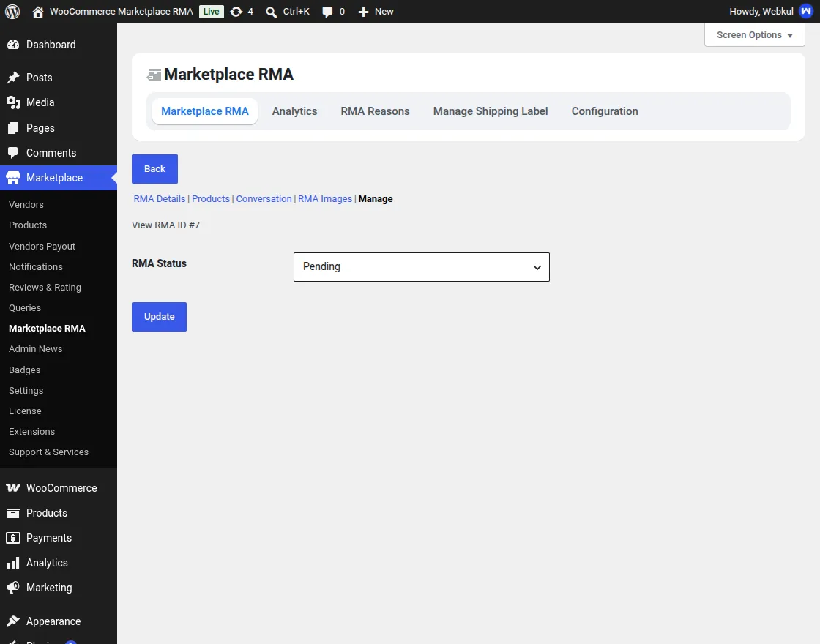Click the Marketplace store icon
Viewport: 820px width, 644px height.
tap(13, 178)
